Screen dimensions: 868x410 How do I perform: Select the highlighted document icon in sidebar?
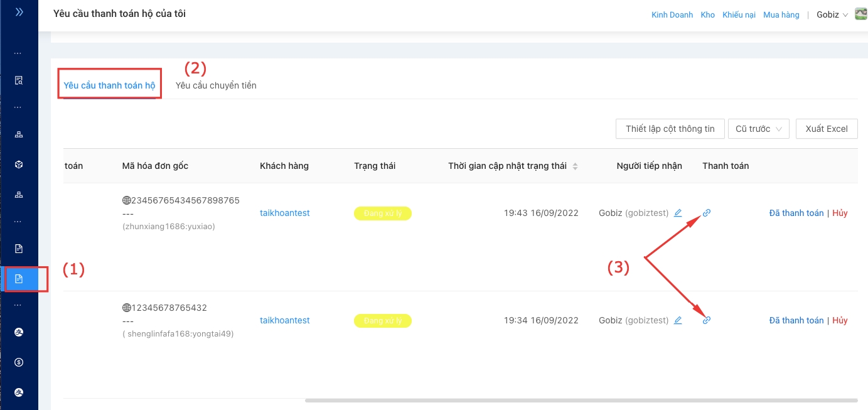coord(19,279)
